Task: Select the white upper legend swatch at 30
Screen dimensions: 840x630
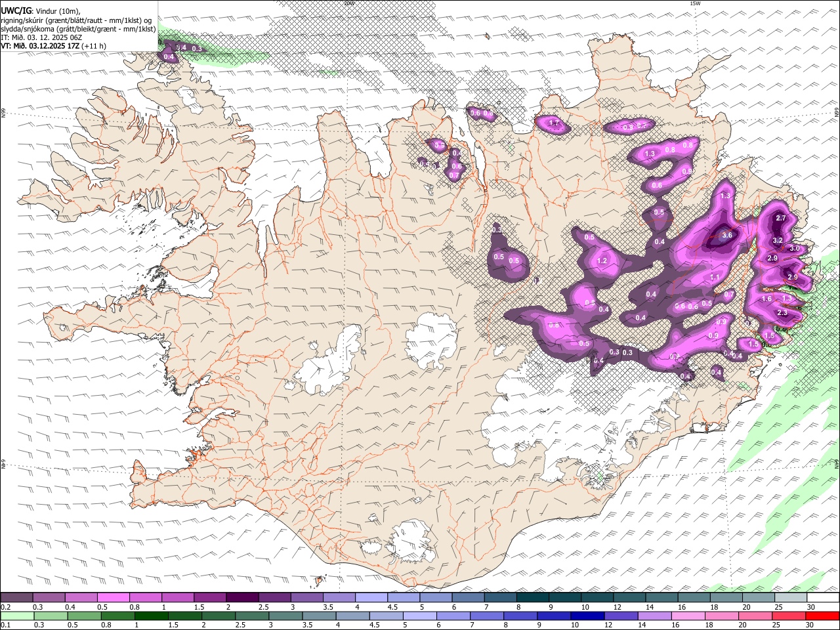Action: tap(822, 598)
